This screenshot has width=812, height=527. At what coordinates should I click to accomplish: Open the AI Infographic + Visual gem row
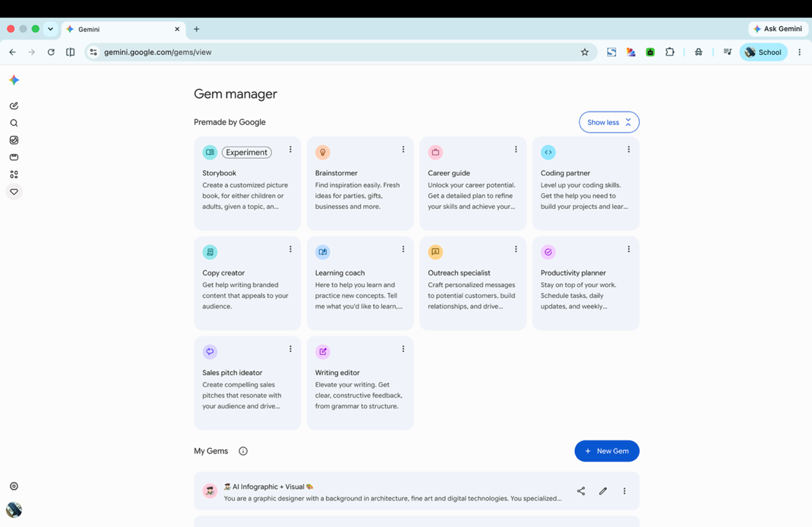[x=416, y=491]
